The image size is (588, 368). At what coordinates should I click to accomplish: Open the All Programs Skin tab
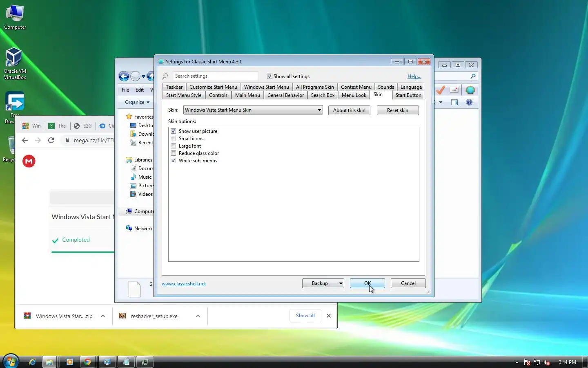tap(315, 87)
